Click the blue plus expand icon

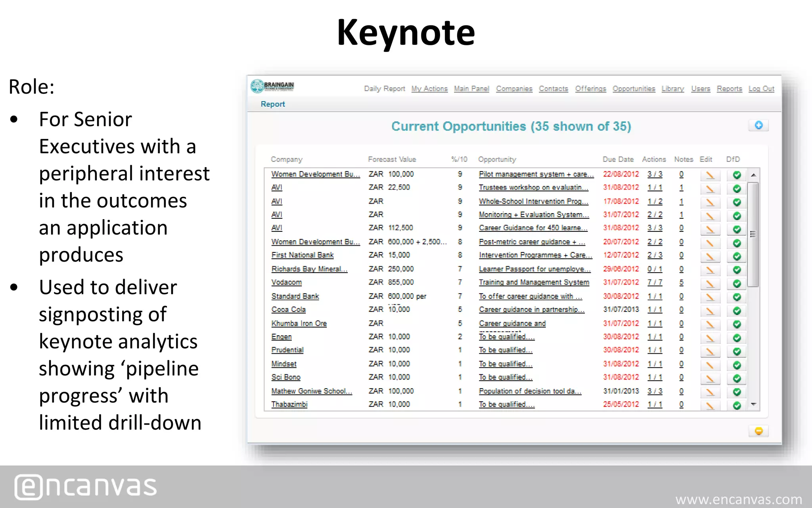[758, 125]
